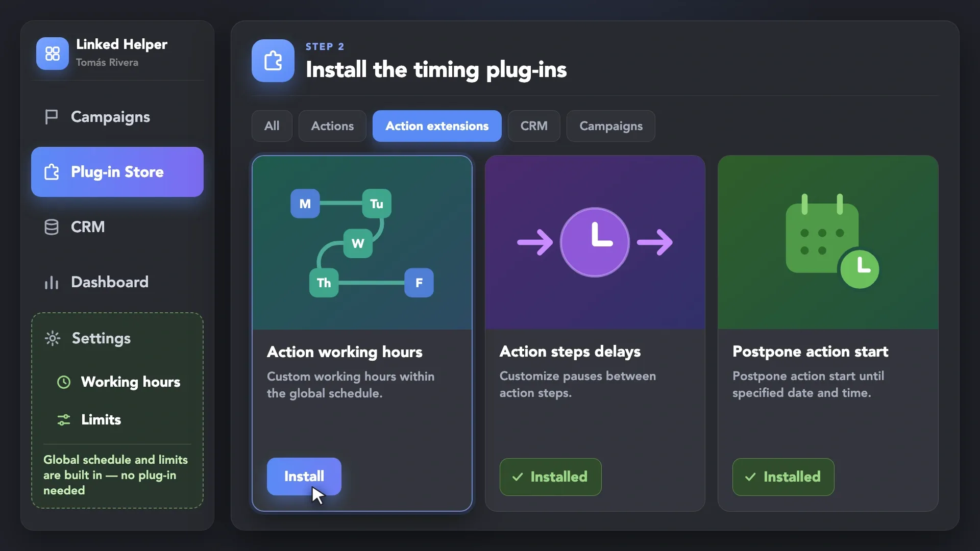Viewport: 980px width, 551px height.
Task: Click the Plug-in Store puzzle icon in sidebar
Action: coord(52,172)
